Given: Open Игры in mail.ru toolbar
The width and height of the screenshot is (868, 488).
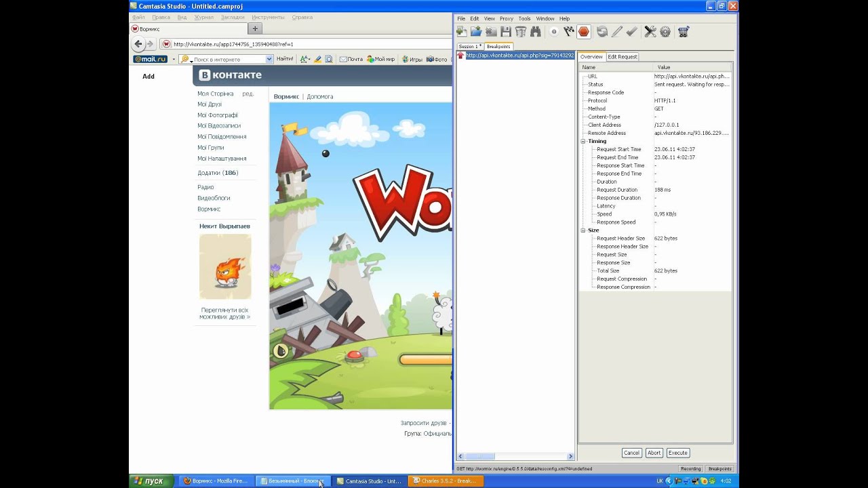Looking at the screenshot, I should 412,59.
